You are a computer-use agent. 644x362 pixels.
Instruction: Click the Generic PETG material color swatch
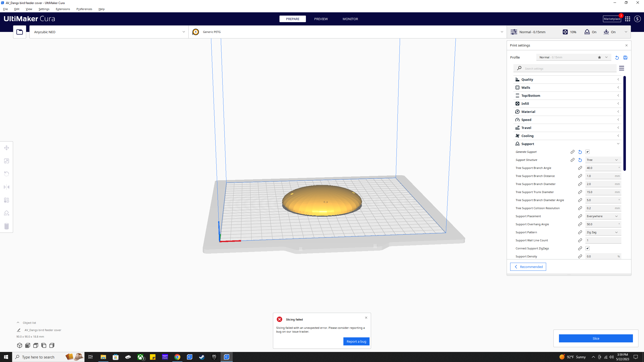[x=196, y=32]
